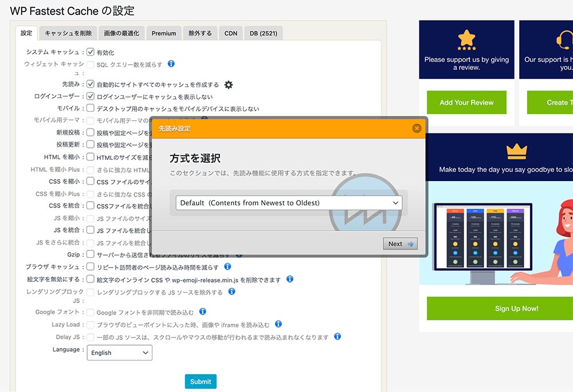Click the Next button in dialog
Image resolution: width=573 pixels, height=392 pixels.
[x=400, y=244]
